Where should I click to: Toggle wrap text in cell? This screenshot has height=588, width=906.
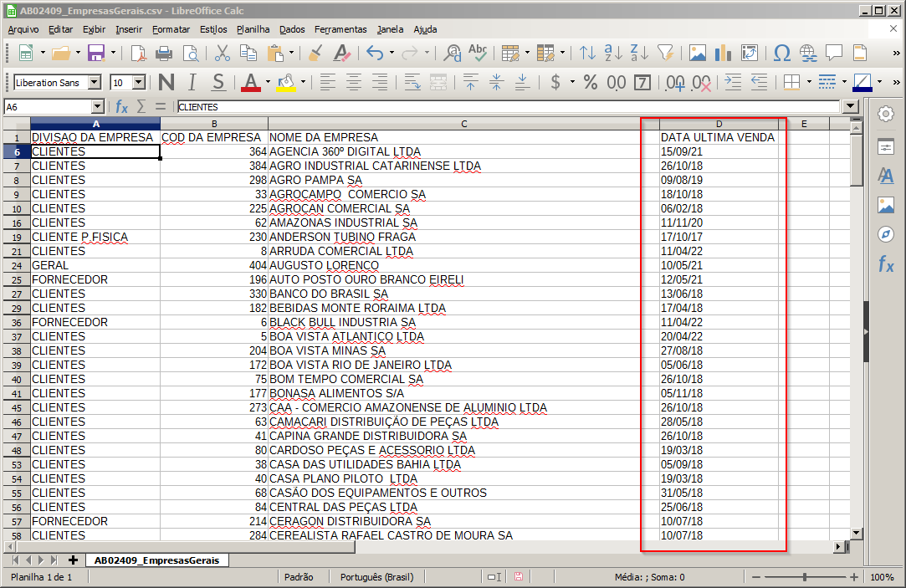pyautogui.click(x=412, y=83)
